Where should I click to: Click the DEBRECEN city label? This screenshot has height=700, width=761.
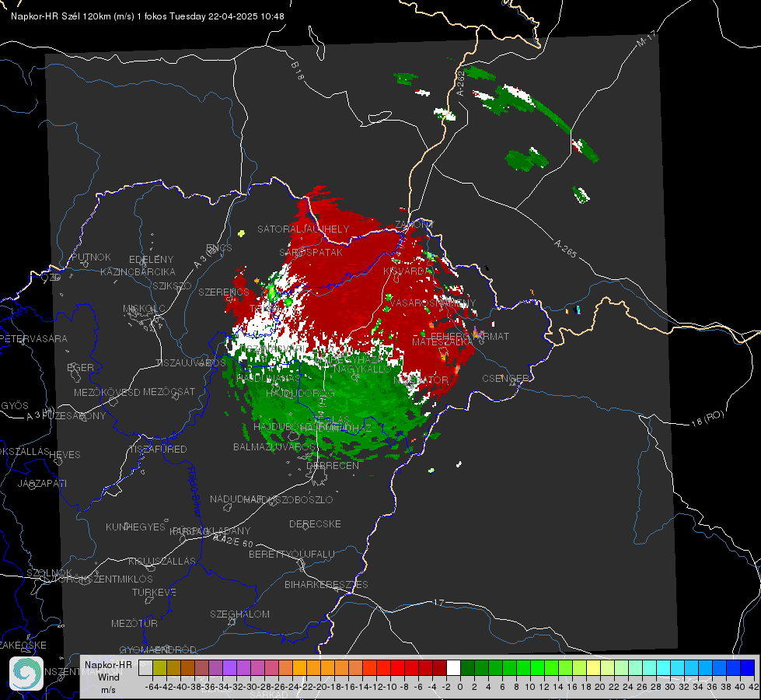pos(333,465)
